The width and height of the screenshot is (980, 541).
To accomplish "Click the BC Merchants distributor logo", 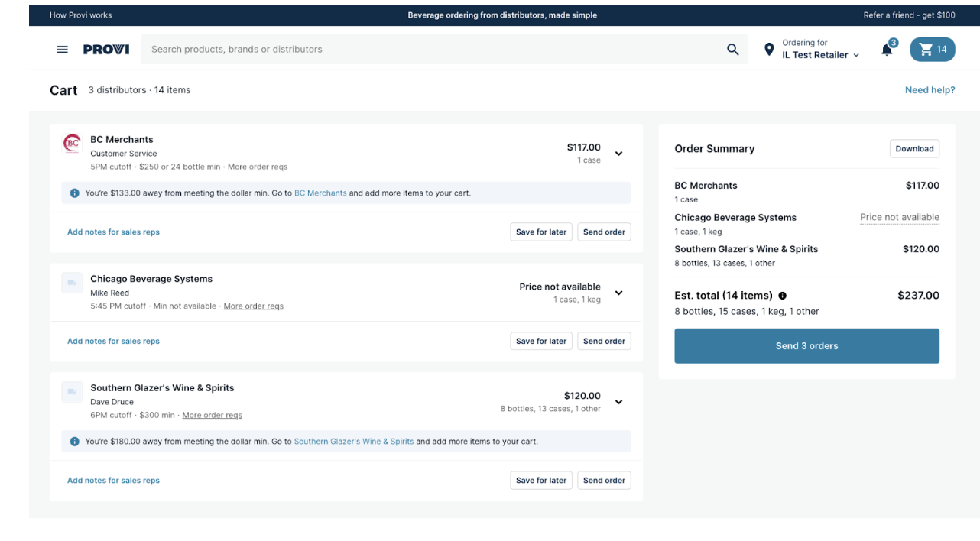I will [x=72, y=143].
